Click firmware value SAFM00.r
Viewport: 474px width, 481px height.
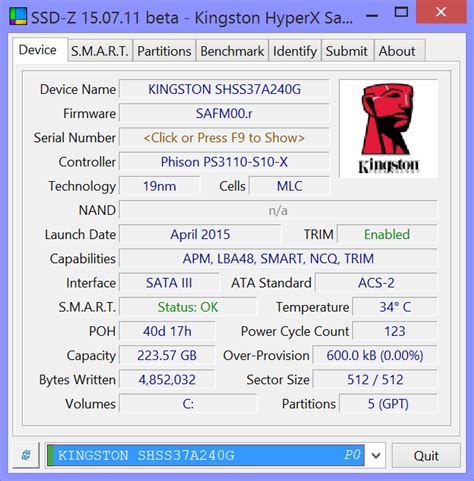224,113
